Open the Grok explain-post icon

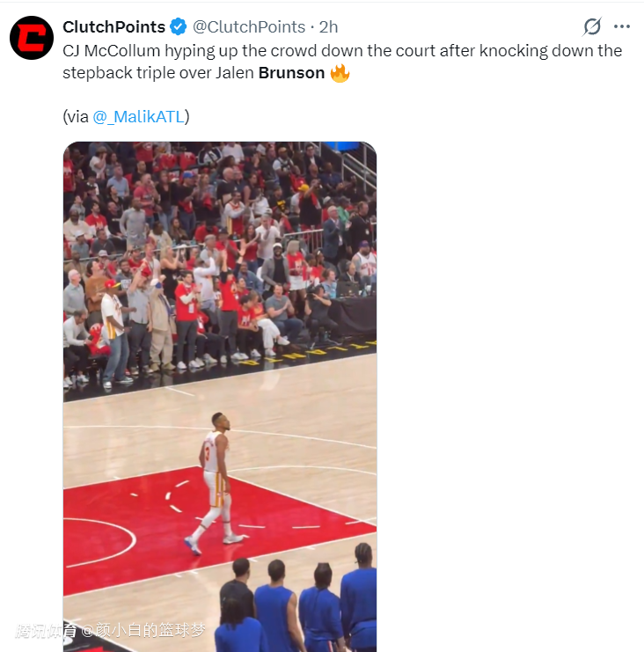tap(592, 26)
